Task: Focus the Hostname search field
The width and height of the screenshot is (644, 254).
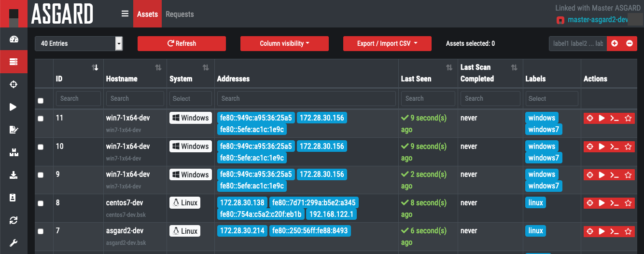Action: pos(135,98)
